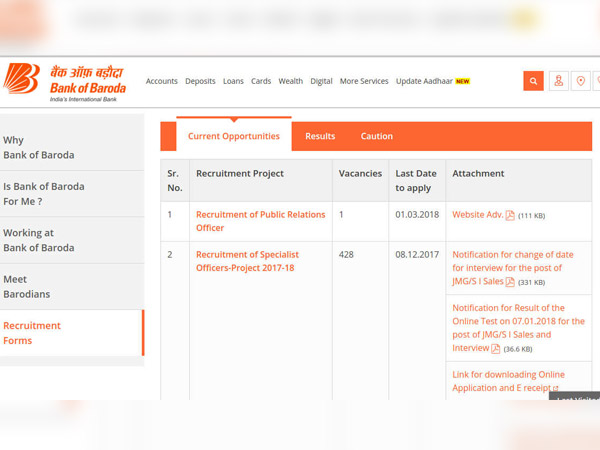
Task: Select the Current Opportunities tab
Action: [234, 136]
